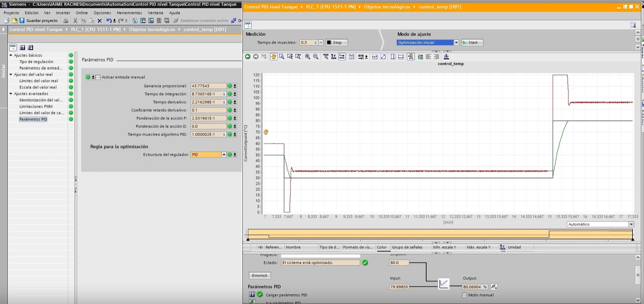Click Tiempo derivativo value field
Image resolution: width=644 pixels, height=304 pixels.
(208, 102)
